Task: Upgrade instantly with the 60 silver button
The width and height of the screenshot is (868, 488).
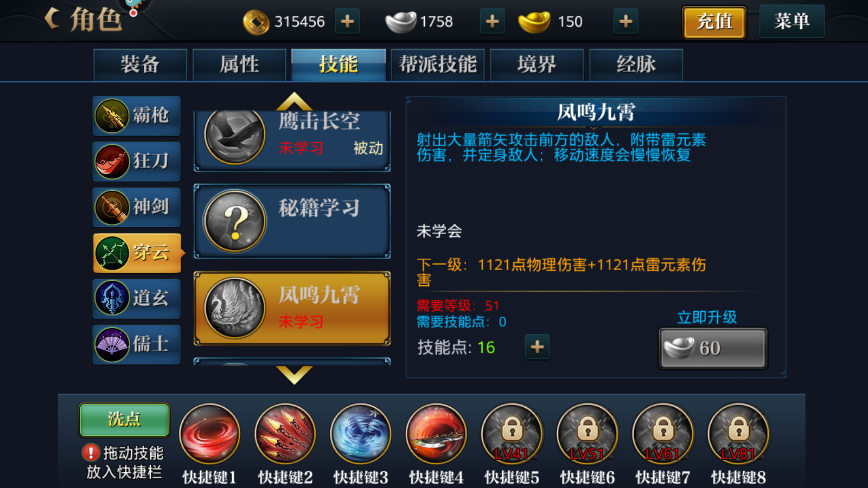Action: (713, 348)
